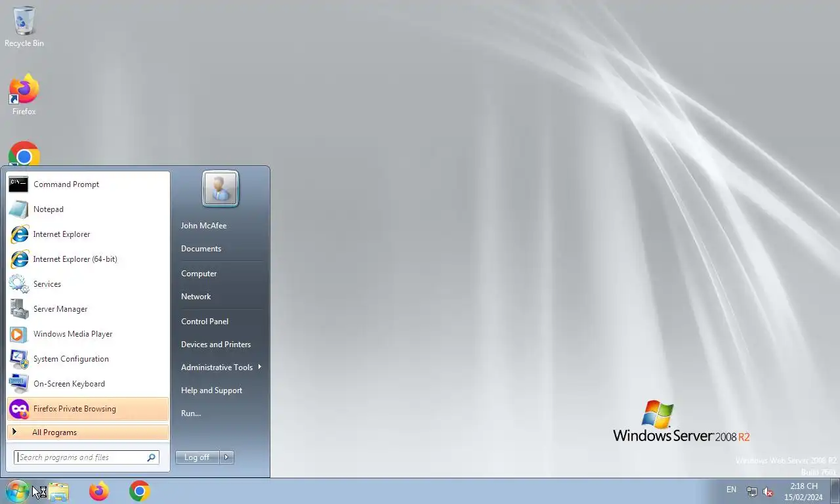Image resolution: width=840 pixels, height=504 pixels.
Task: Open Firefox Private Browsing entry
Action: click(x=88, y=409)
